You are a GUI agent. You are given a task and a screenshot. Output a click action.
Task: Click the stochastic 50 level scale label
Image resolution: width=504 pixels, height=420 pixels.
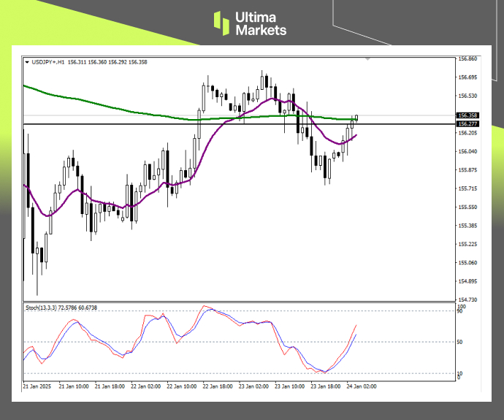(461, 342)
